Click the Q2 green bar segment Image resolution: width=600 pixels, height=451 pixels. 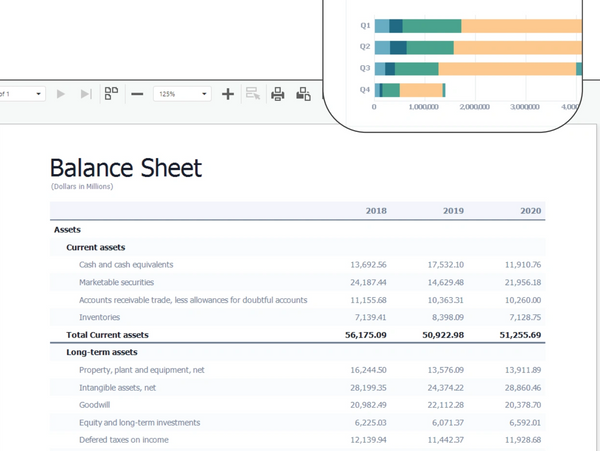pos(430,47)
